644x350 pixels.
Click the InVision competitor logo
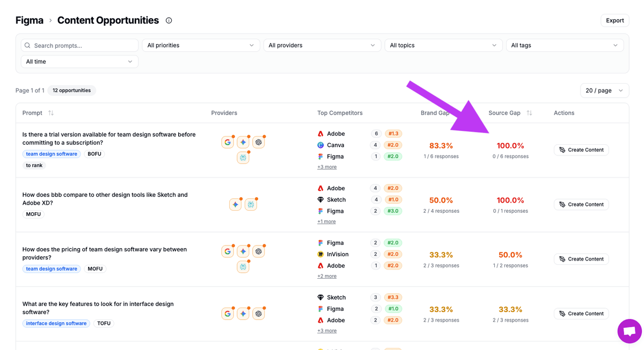pos(320,255)
